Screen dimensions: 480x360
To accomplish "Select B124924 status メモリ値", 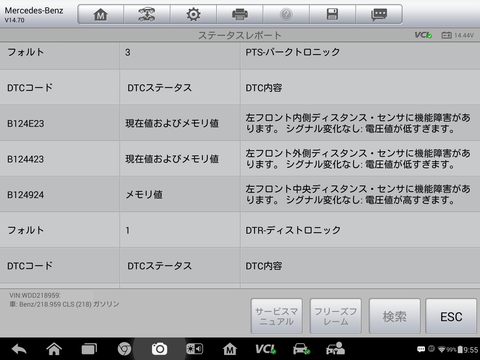I will coord(144,195).
